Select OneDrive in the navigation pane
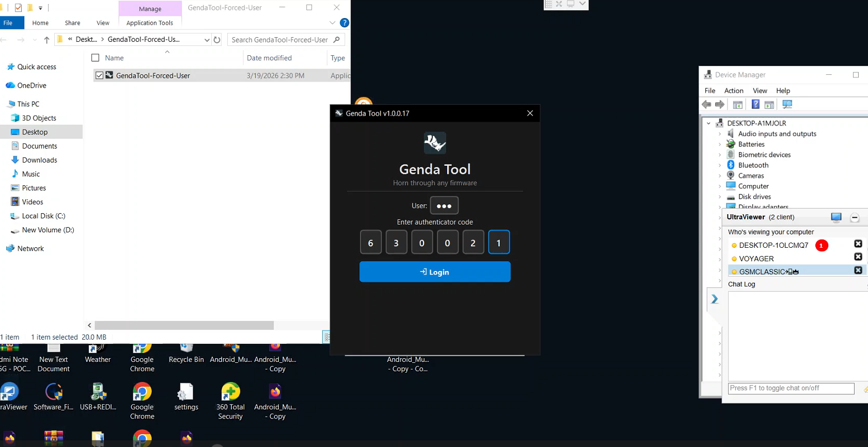 [x=31, y=85]
